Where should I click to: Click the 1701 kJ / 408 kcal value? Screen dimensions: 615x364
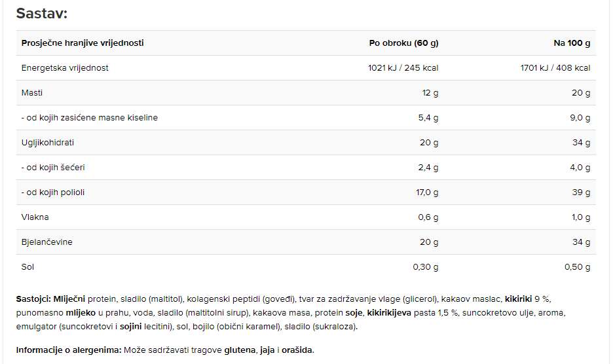pos(555,68)
